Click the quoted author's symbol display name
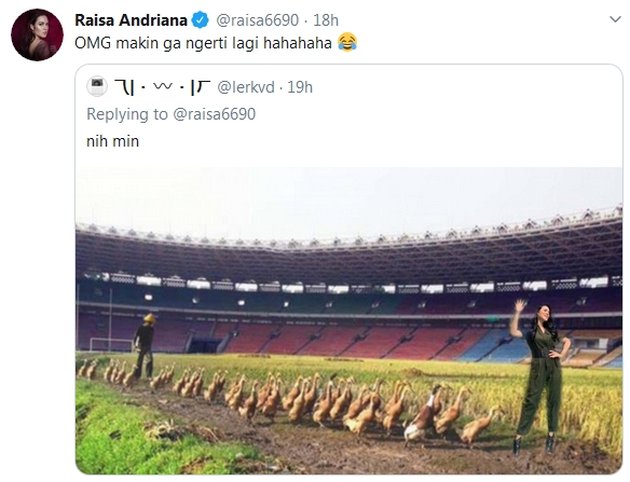 tap(162, 87)
